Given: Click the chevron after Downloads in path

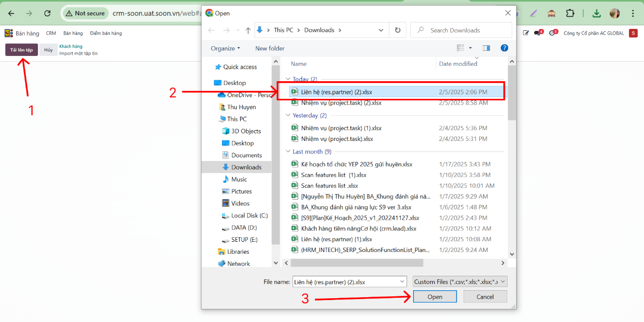Looking at the screenshot, I should coord(340,30).
